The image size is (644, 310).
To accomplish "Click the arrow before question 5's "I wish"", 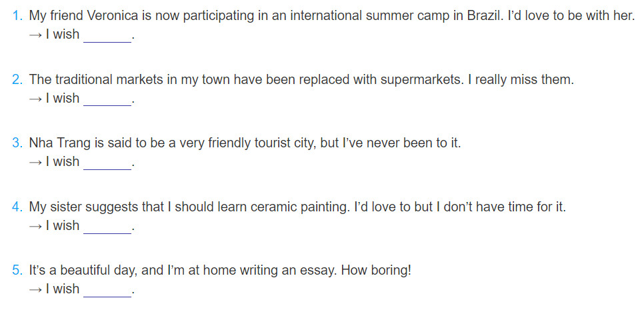I will [35, 290].
